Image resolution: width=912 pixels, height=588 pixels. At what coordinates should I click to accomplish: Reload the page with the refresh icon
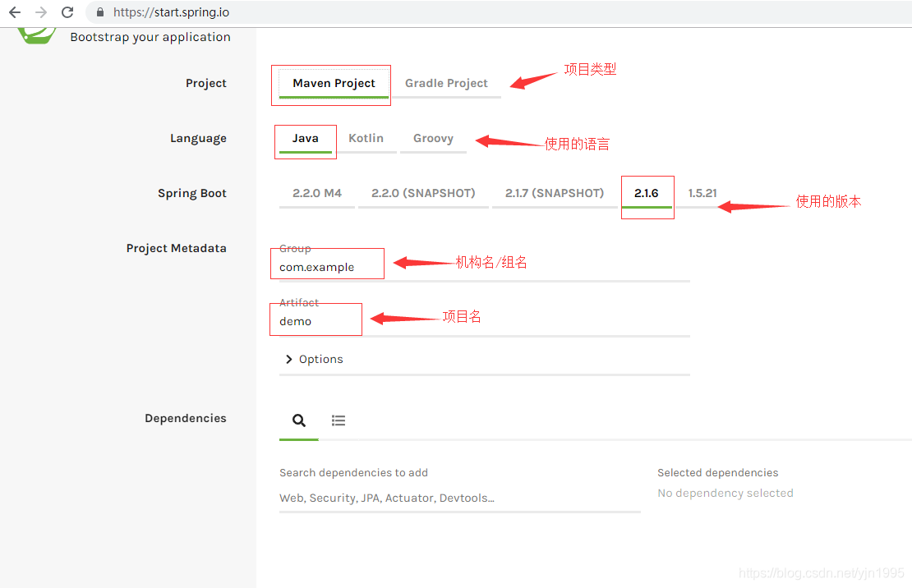(x=67, y=12)
